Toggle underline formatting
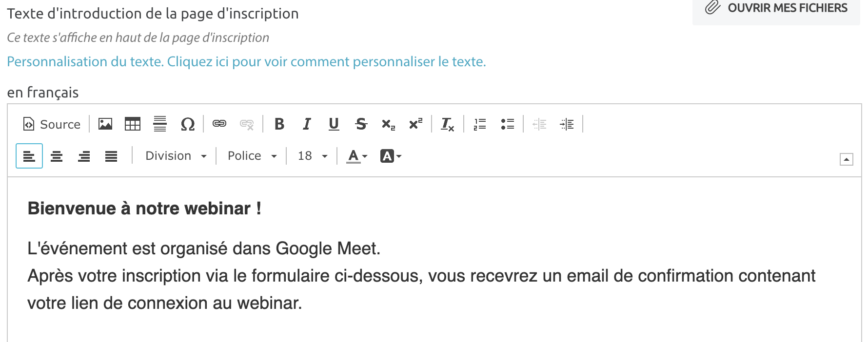This screenshot has height=342, width=868. click(334, 124)
